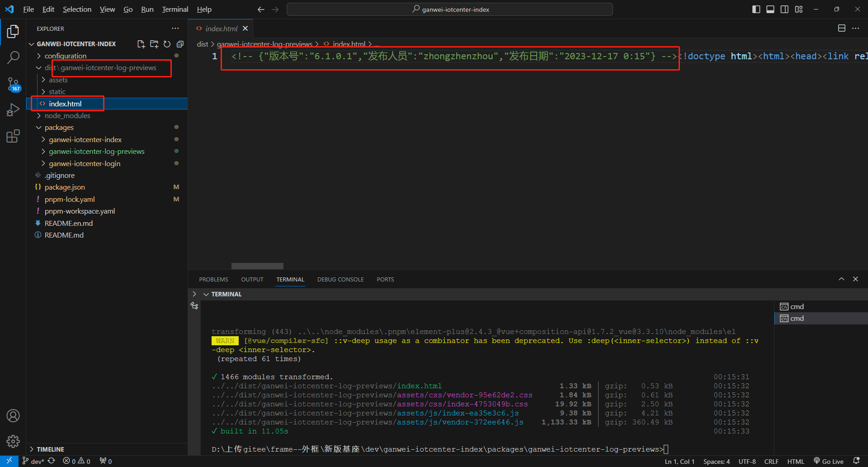Close the bottom panel
This screenshot has height=467, width=868.
pos(855,279)
